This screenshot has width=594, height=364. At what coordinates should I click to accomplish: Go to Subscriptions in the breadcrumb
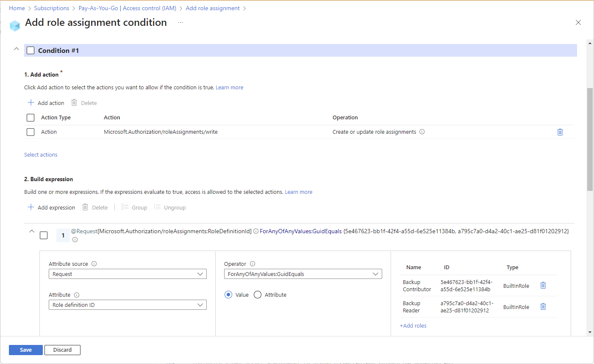tap(51, 8)
